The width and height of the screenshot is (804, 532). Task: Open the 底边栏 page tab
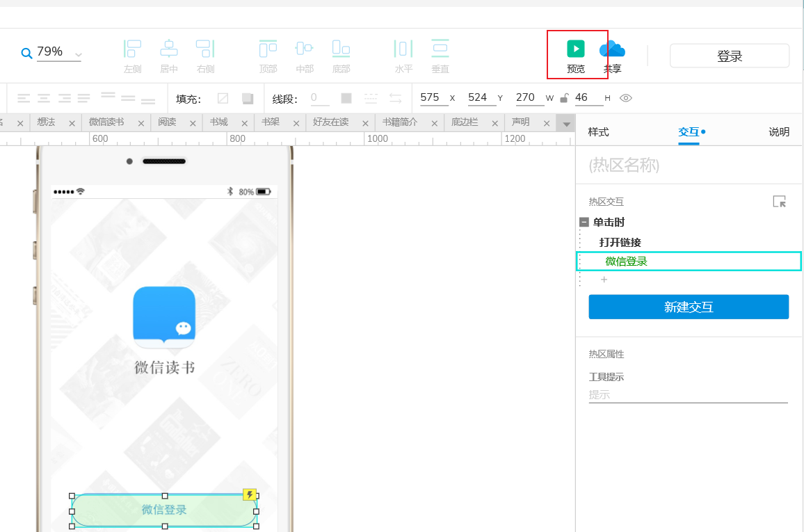tap(465, 122)
